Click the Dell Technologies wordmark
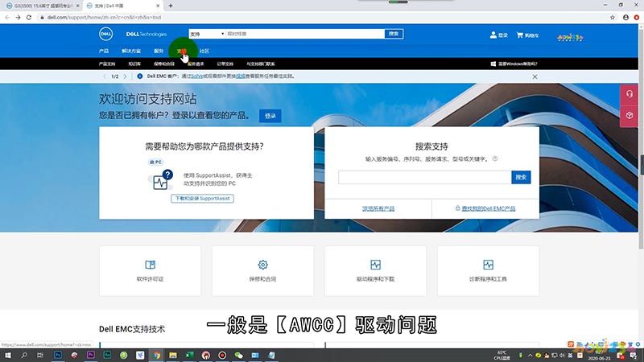 pos(147,34)
